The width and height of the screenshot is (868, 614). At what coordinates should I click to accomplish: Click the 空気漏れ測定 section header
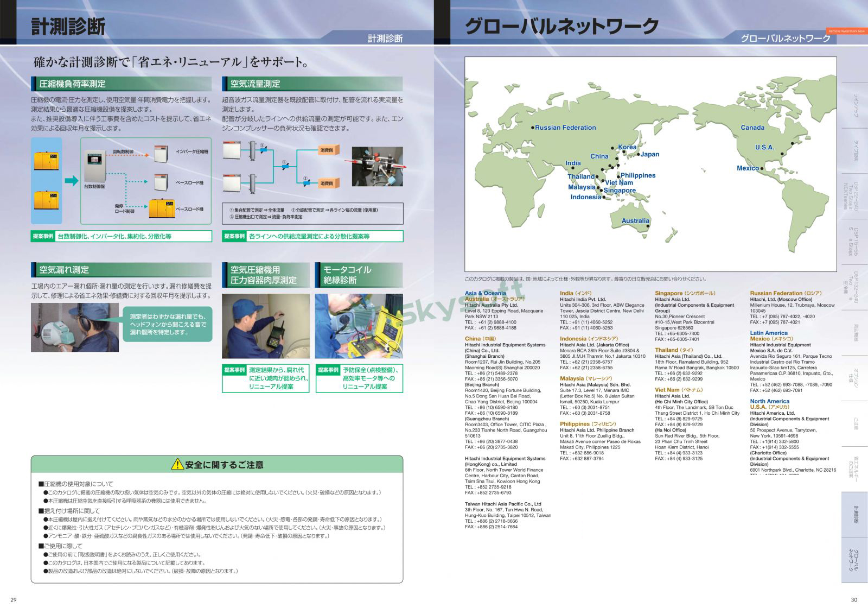point(122,270)
